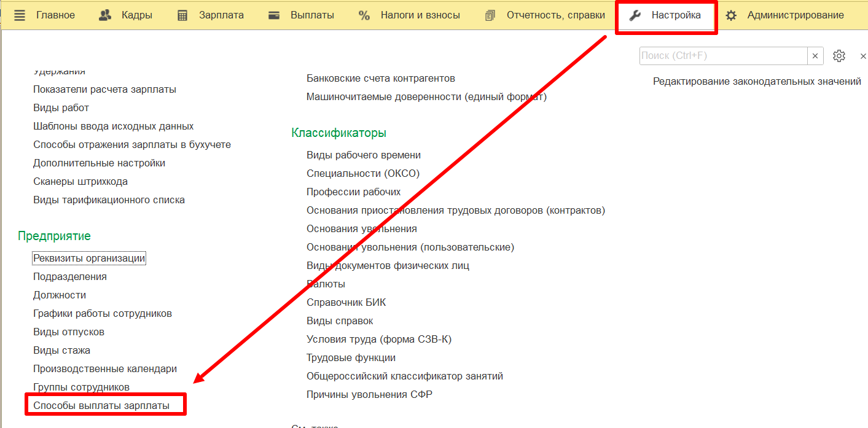Clear the search field with X button
This screenshot has height=428, width=868.
coord(815,56)
